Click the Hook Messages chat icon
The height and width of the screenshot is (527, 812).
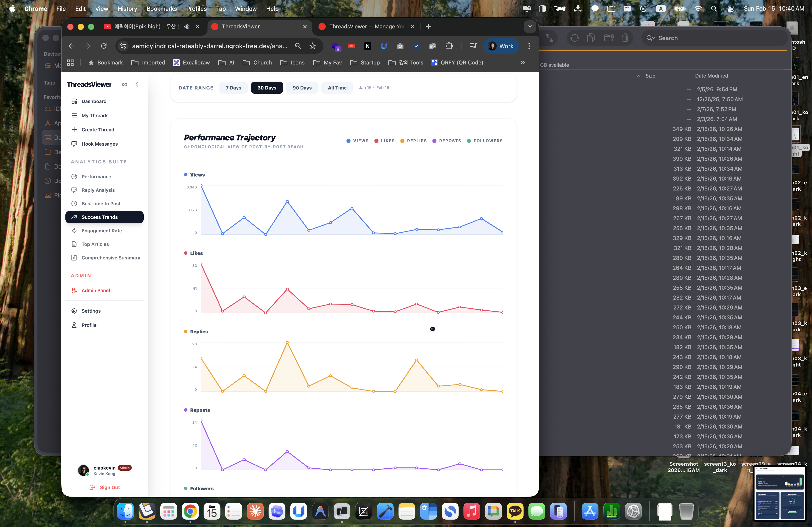pos(74,144)
